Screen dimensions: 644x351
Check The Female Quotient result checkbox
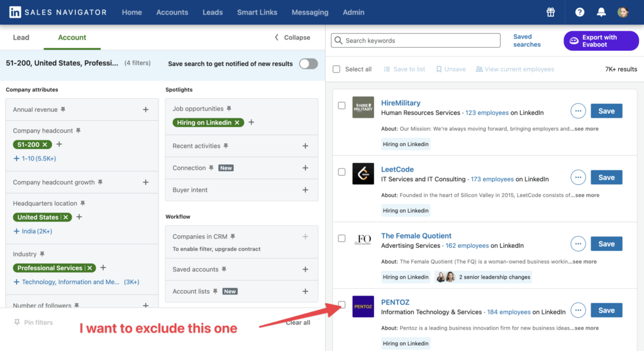point(341,238)
